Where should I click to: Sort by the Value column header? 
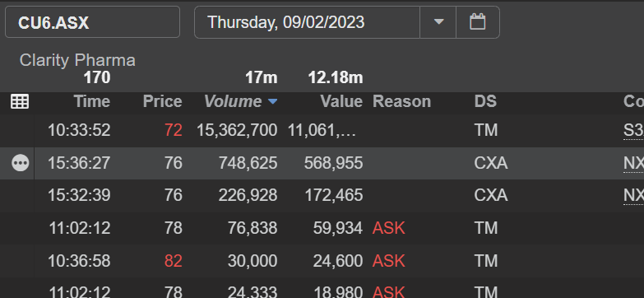click(341, 101)
